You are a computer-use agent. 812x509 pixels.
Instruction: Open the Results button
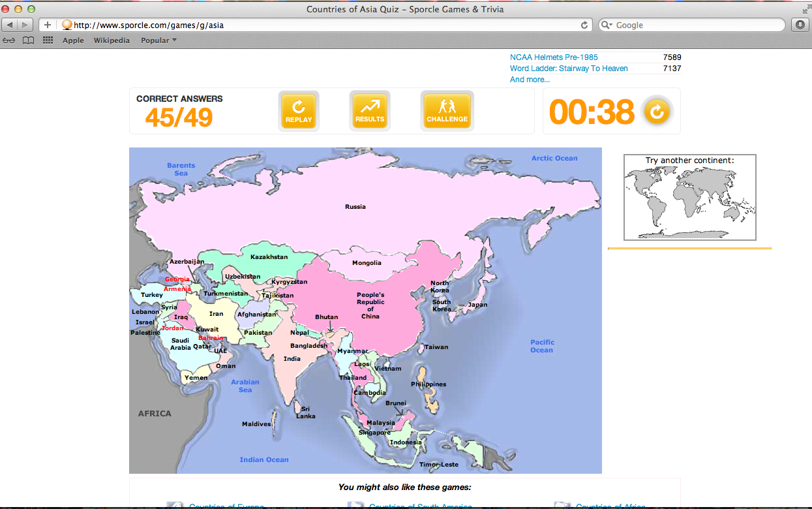click(370, 111)
